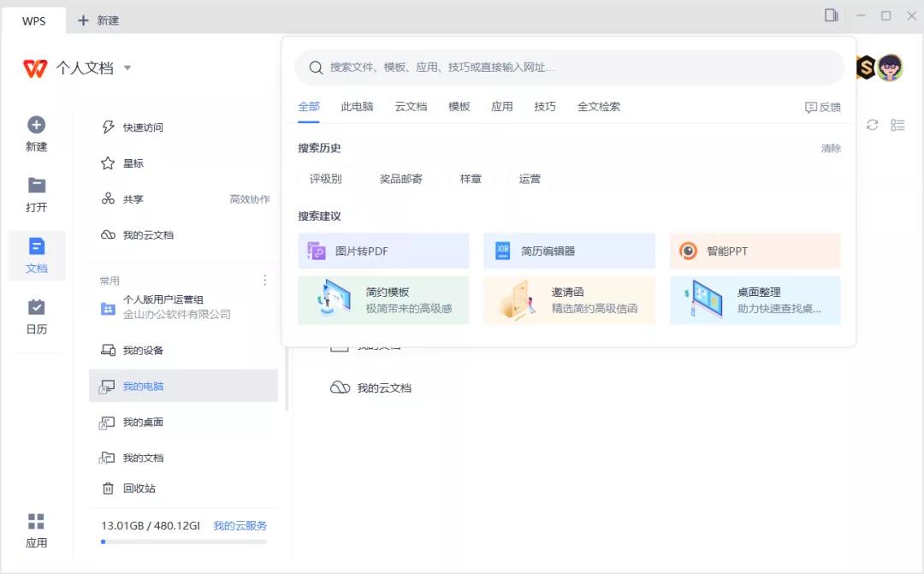Launch the 简历编辑器 app
The height and width of the screenshot is (574, 924).
click(568, 250)
